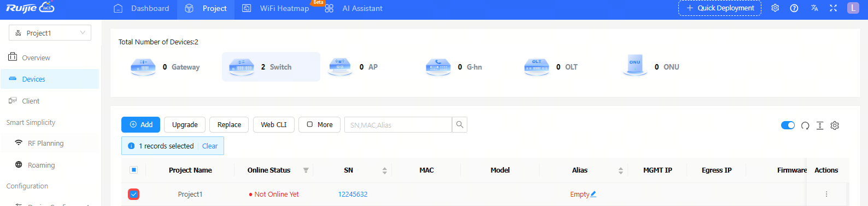Toggle fullscreen mode icon
Screen dimensions: 868x206
(833, 8)
